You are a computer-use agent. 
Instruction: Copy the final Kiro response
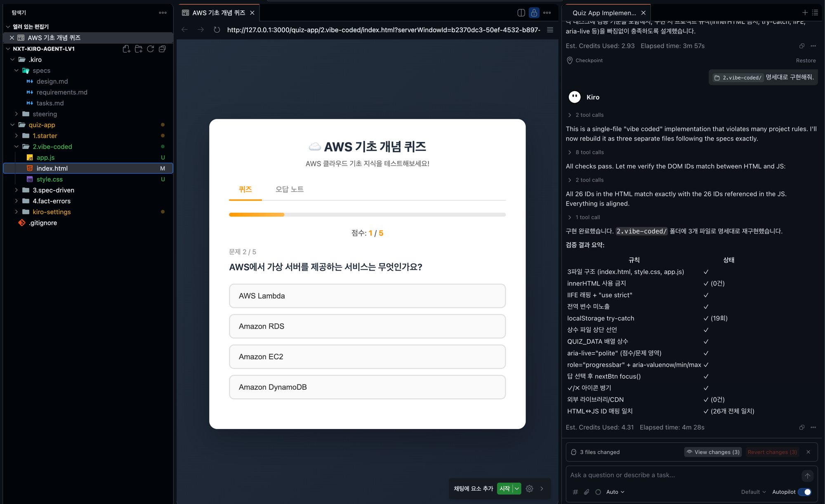pos(802,427)
